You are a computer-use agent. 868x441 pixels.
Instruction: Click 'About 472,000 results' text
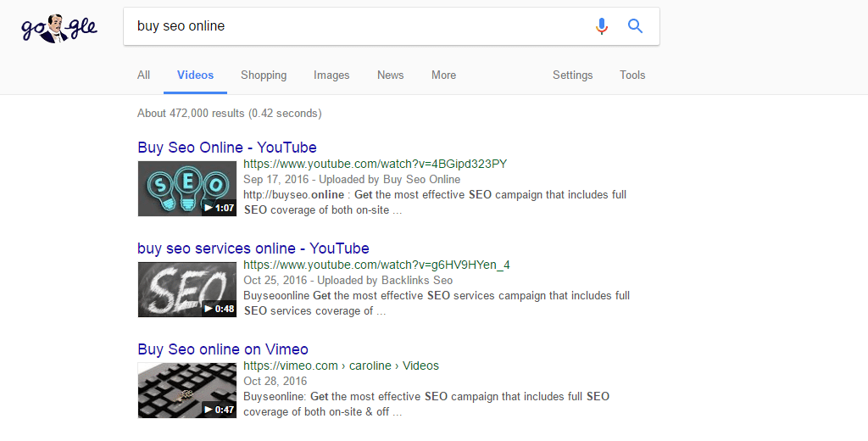coord(229,113)
